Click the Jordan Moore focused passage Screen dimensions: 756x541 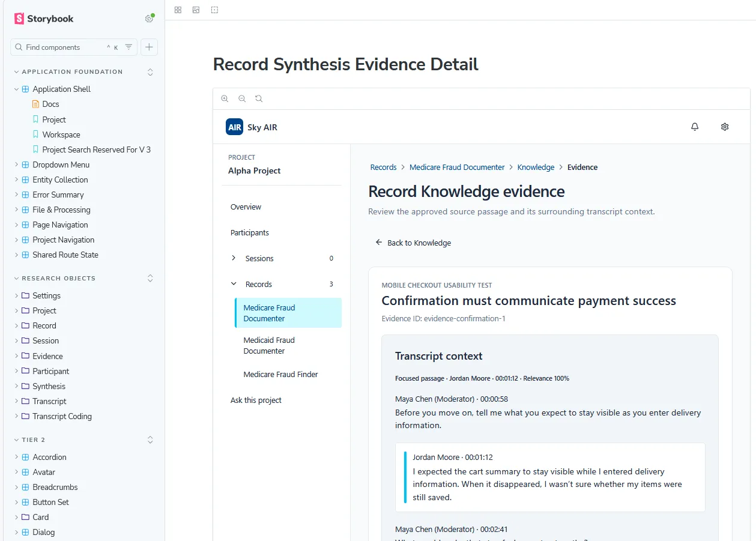(550, 477)
